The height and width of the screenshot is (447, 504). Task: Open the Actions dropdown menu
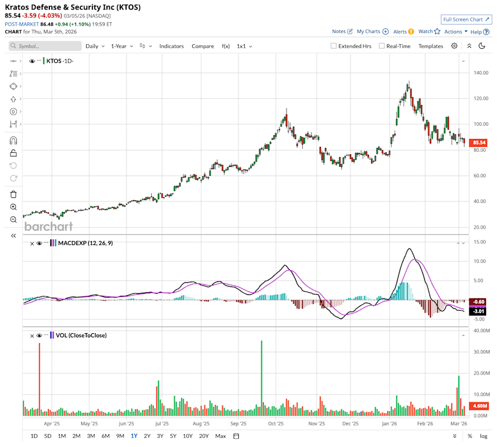point(456,31)
